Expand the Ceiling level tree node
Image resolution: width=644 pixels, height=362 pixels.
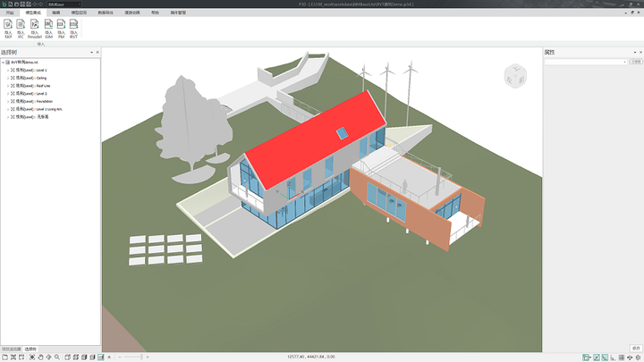[7, 78]
